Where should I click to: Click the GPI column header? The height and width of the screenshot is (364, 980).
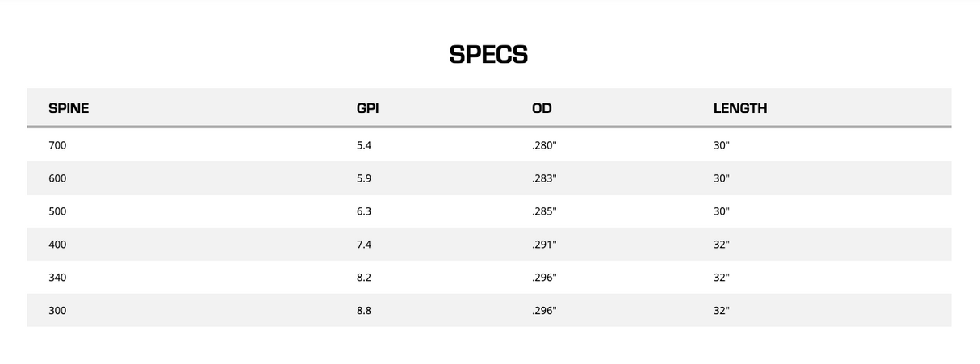[x=367, y=108]
